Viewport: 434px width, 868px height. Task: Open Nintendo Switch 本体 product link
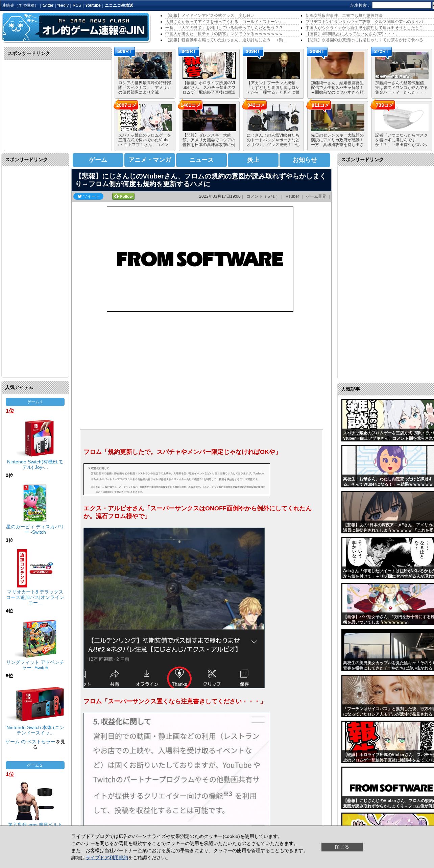(x=35, y=730)
